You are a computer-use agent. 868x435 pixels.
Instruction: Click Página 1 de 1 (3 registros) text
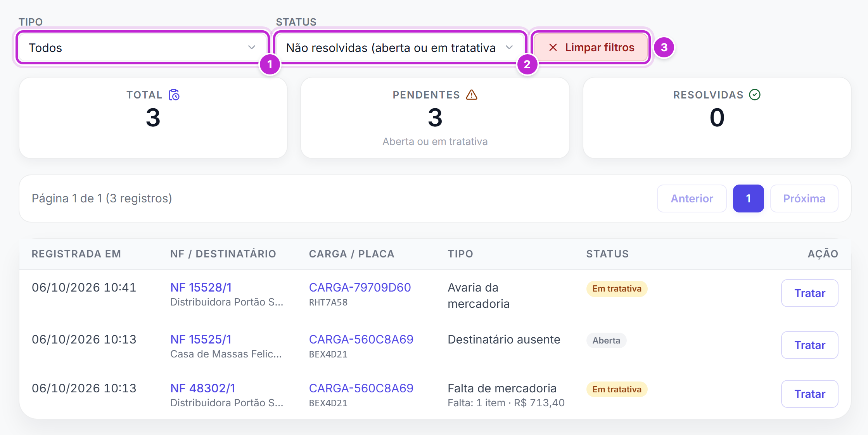pos(102,199)
